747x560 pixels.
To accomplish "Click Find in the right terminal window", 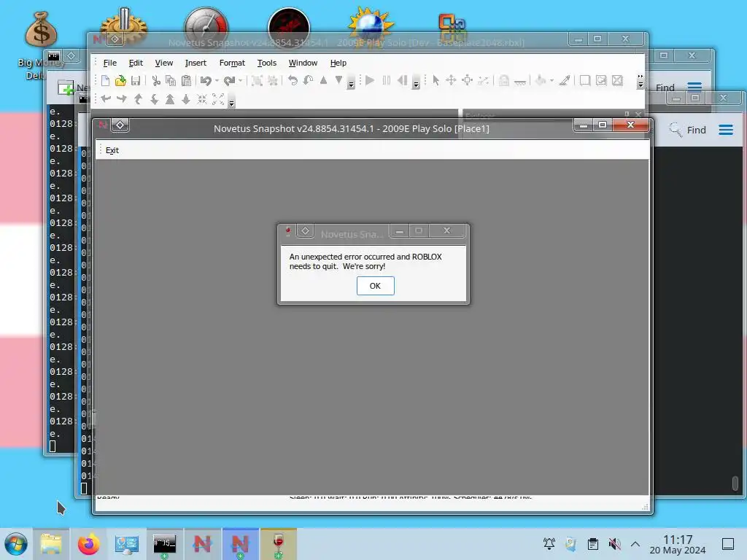I will click(x=688, y=130).
